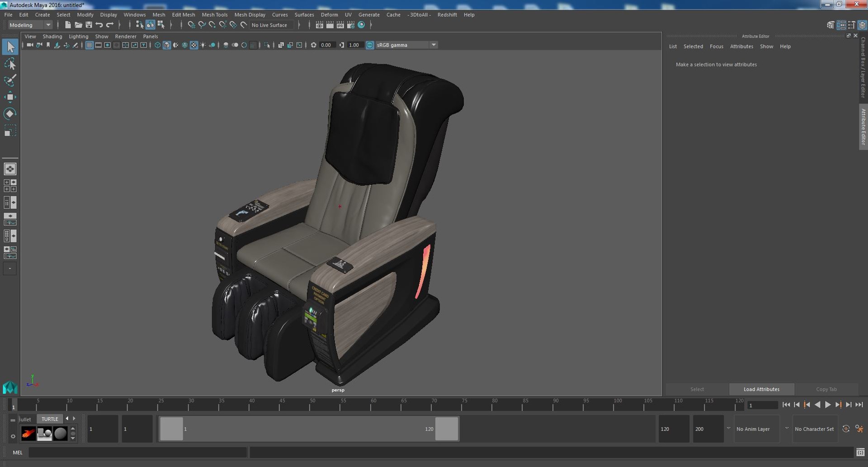This screenshot has height=467, width=868.
Task: Save the scene with the floppy icon
Action: click(89, 25)
